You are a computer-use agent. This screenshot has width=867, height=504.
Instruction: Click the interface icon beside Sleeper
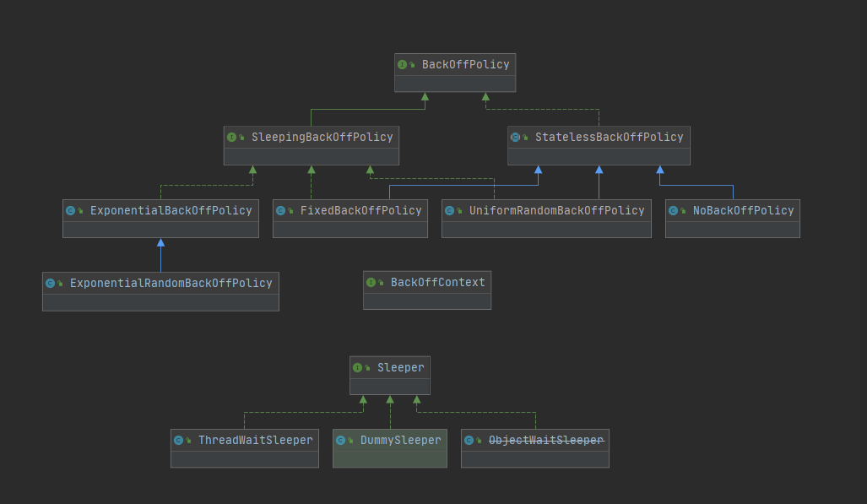(x=358, y=368)
